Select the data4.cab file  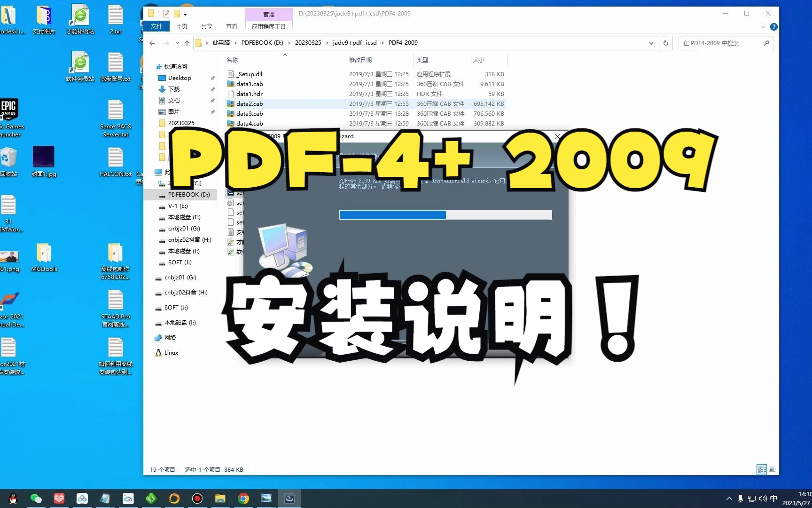click(250, 124)
